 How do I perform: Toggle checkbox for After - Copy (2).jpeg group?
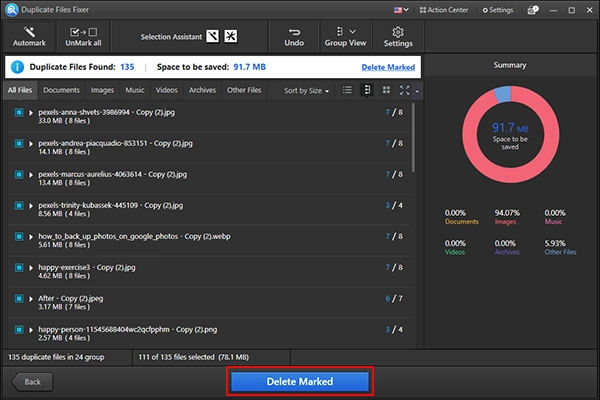pyautogui.click(x=19, y=299)
